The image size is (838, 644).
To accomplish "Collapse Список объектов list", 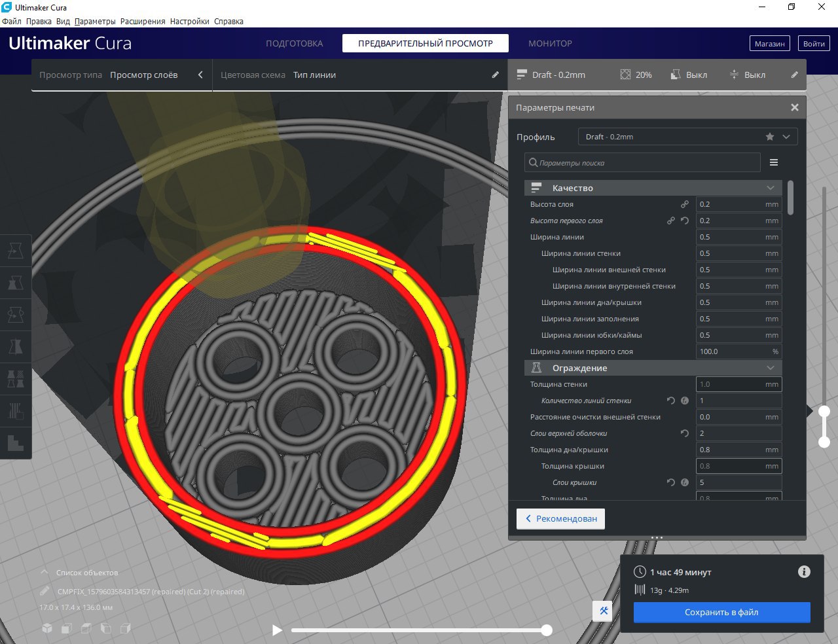I will [45, 572].
